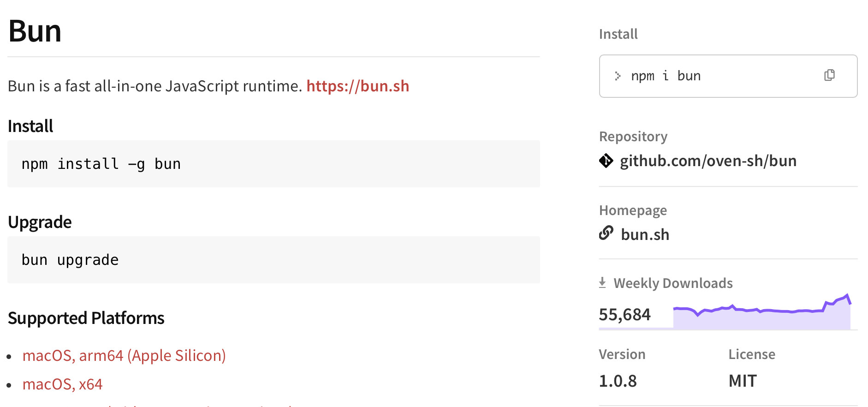This screenshot has height=407, width=868.
Task: Click the download arrow icon near Weekly Downloads
Action: tap(602, 282)
